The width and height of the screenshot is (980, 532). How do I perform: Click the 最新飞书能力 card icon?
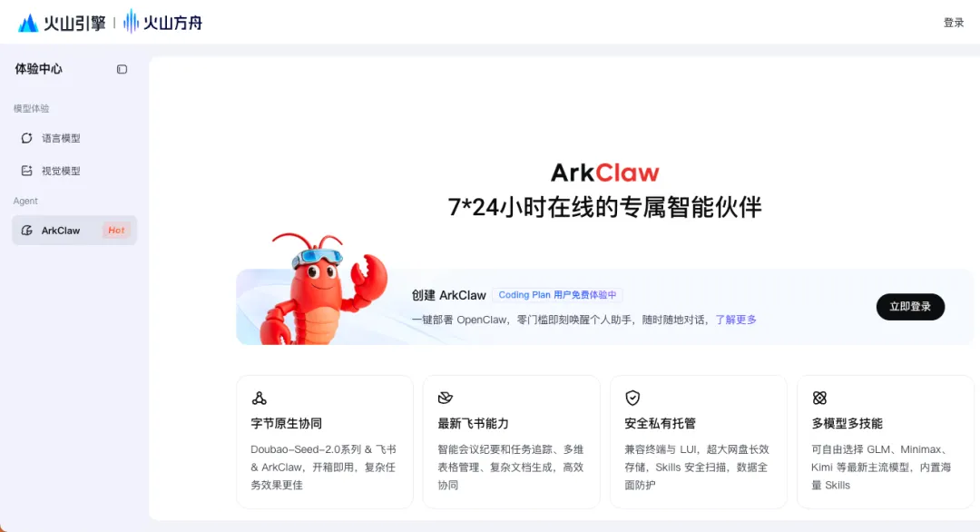click(x=445, y=398)
